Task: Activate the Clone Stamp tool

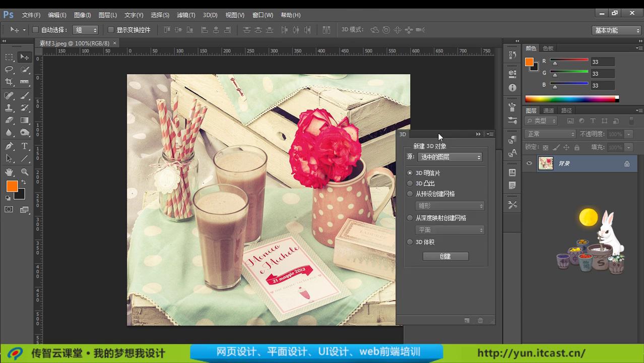Action: point(8,108)
